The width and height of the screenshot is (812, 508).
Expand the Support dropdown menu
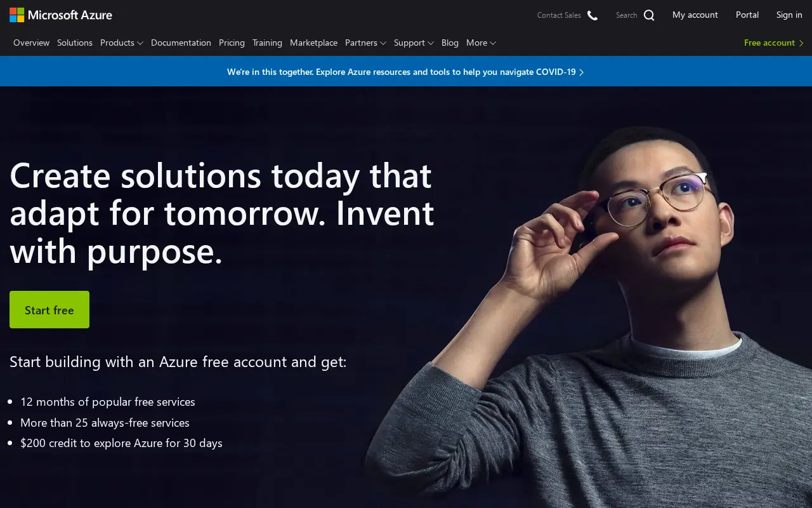[x=414, y=43]
